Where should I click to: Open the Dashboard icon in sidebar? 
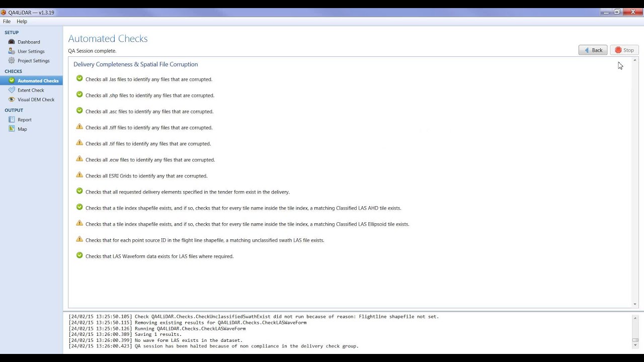(12, 42)
